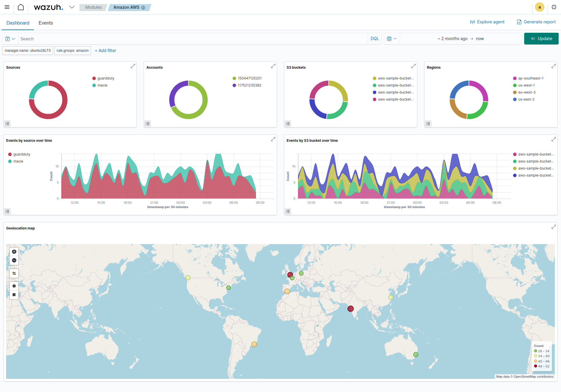Open the hamburger navigation menu
This screenshot has height=392, width=561.
coord(7,7)
